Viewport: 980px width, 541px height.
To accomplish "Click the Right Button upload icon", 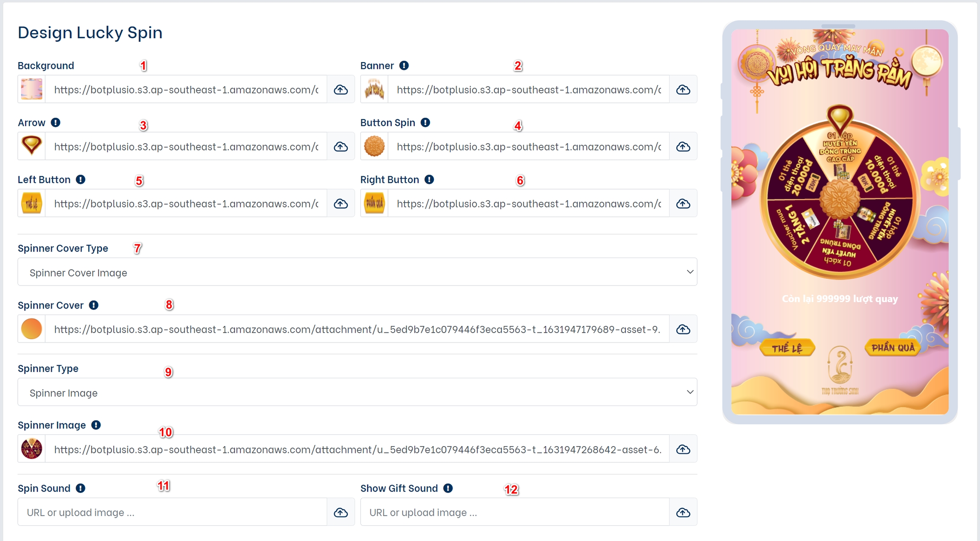I will (x=683, y=204).
